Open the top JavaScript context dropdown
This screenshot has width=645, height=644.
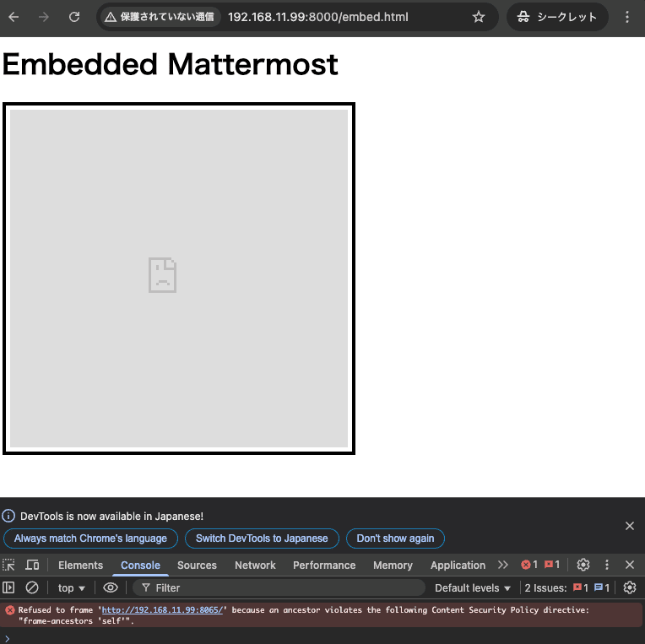[71, 588]
